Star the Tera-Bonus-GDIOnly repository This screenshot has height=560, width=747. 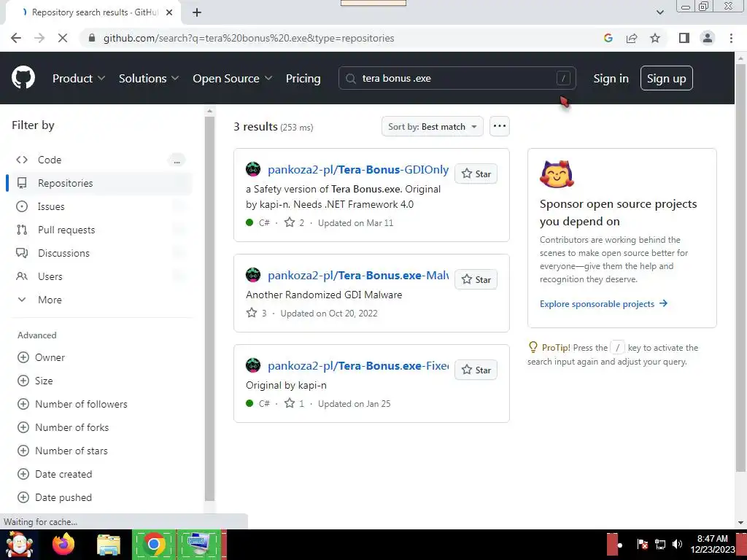pyautogui.click(x=476, y=174)
